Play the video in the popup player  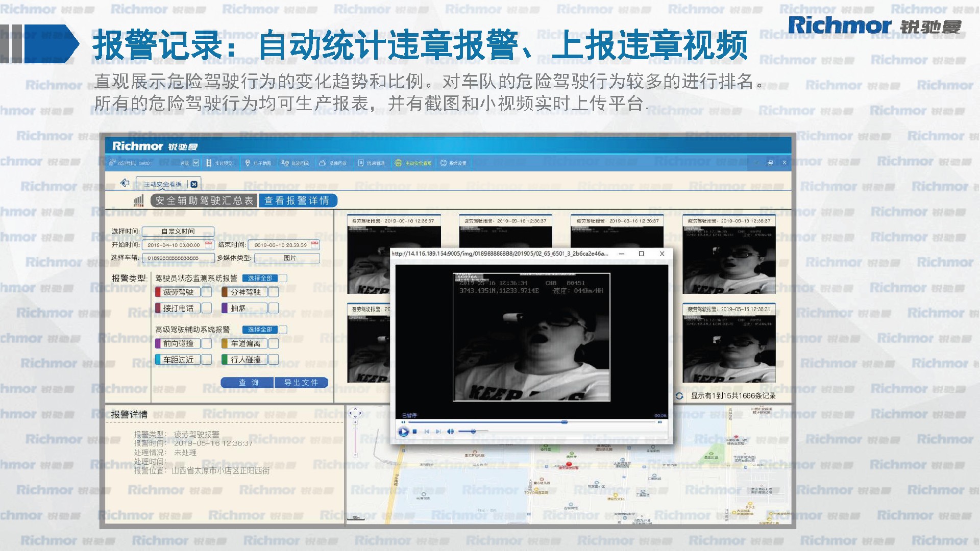click(403, 432)
